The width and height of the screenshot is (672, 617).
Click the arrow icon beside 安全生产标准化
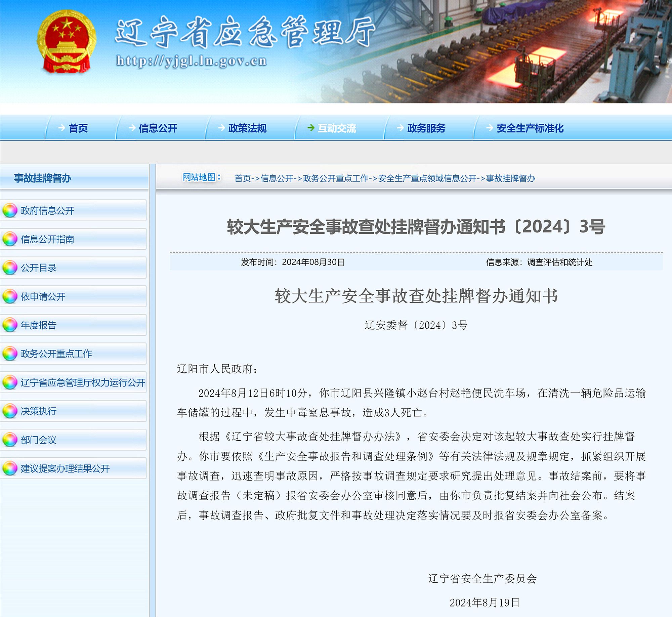point(490,128)
